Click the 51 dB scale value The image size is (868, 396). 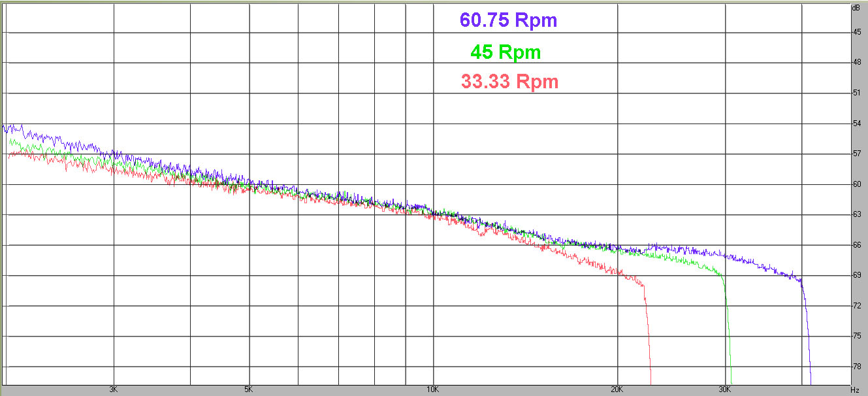click(856, 93)
